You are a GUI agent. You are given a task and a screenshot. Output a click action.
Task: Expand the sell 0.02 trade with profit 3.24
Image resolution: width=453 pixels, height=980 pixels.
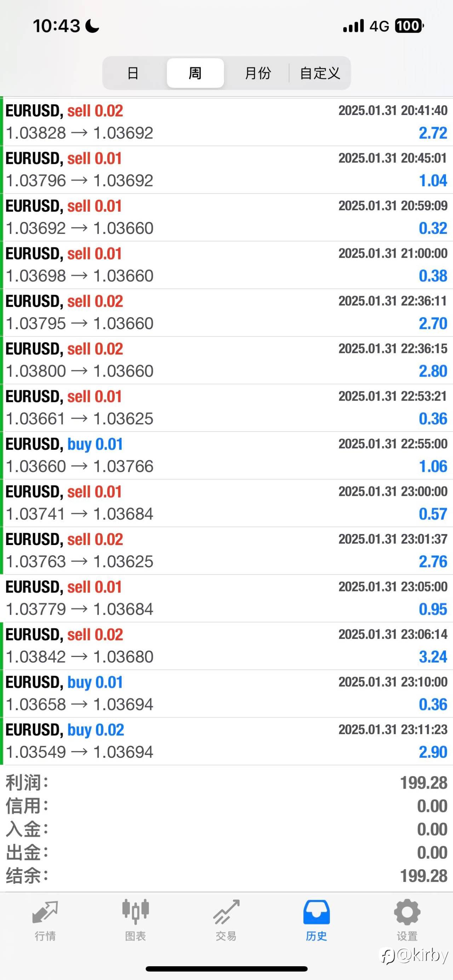click(x=226, y=646)
